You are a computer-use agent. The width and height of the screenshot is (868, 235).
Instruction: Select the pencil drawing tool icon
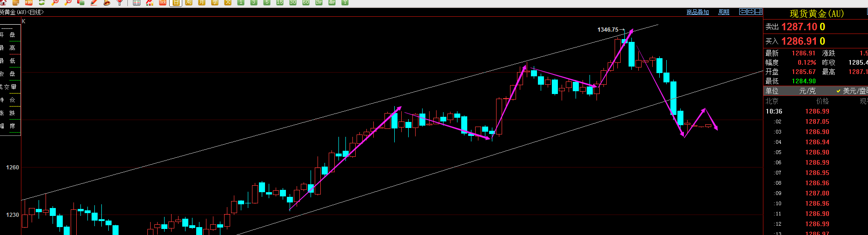pos(93,2)
